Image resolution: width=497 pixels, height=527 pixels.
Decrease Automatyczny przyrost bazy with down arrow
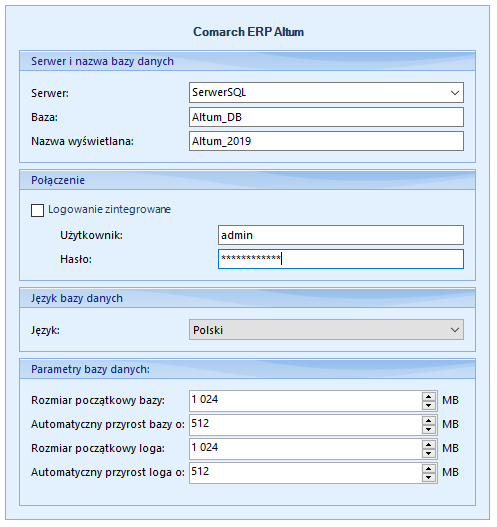click(428, 429)
